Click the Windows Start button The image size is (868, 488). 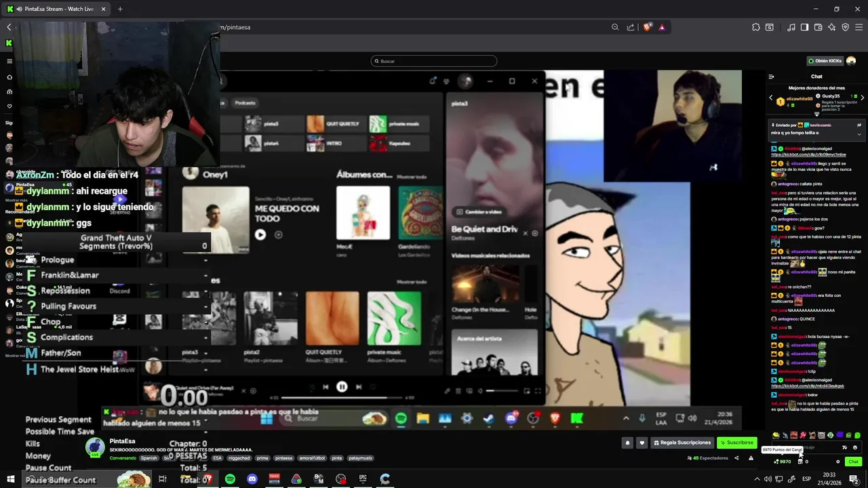click(x=11, y=479)
